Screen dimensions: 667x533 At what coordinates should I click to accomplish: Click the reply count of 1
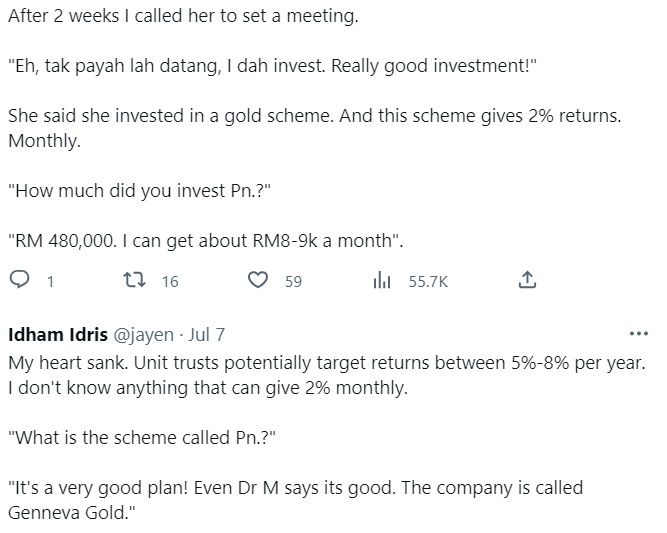point(49,282)
